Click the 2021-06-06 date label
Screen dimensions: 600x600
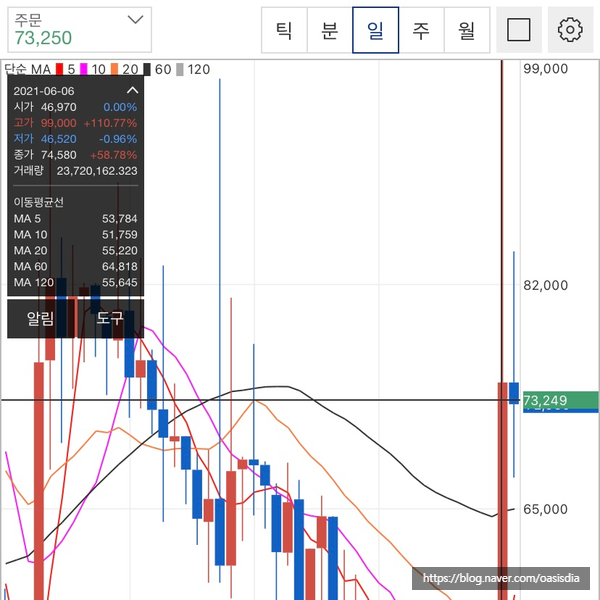(x=44, y=91)
